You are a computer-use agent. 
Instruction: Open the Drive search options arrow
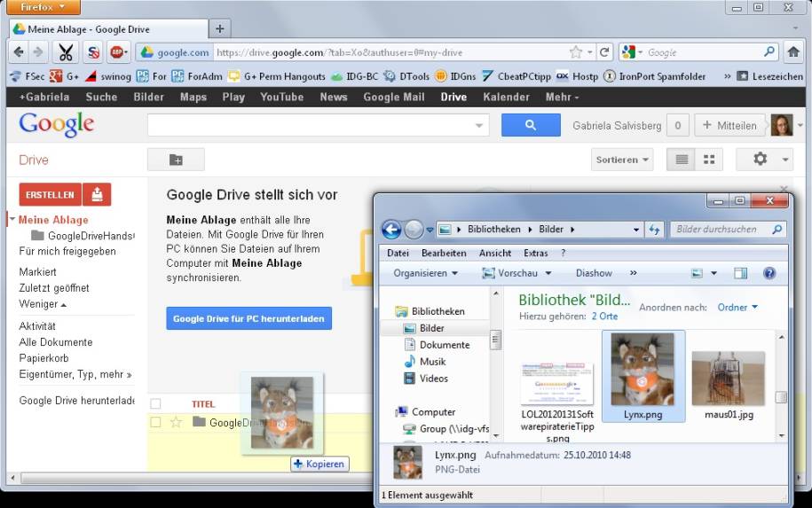click(x=479, y=125)
